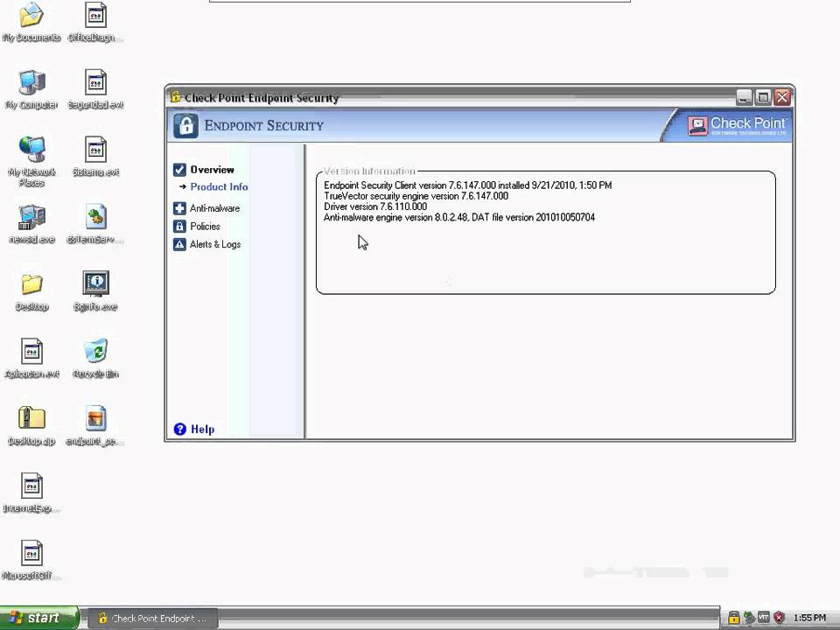Select the My Documents desktop icon
This screenshot has height=630, width=840.
click(31, 21)
